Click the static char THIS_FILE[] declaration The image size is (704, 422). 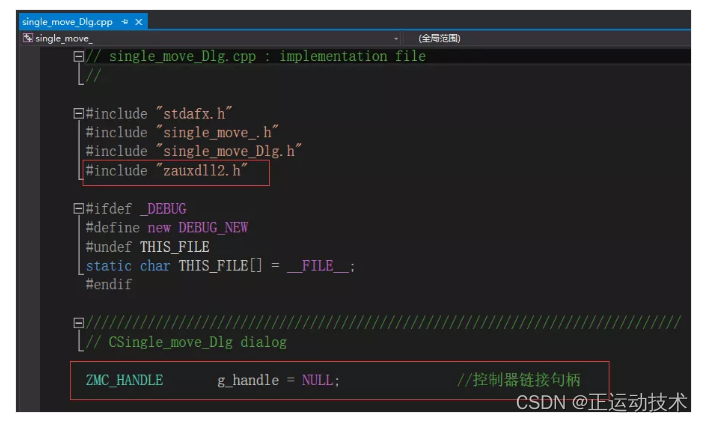point(220,266)
